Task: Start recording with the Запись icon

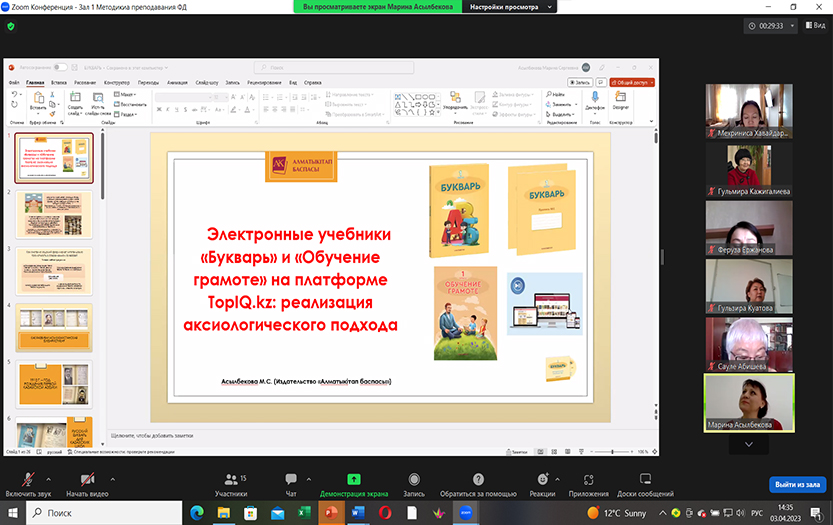Action: pyautogui.click(x=414, y=479)
